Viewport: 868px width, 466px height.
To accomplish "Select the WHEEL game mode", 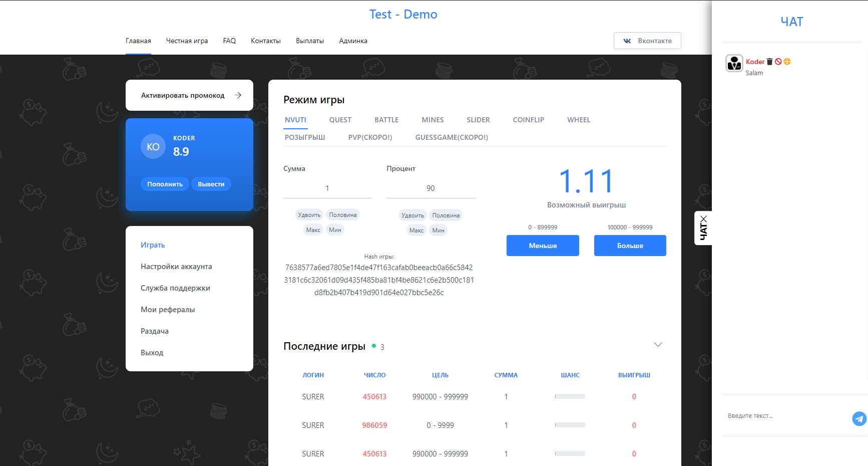I will point(579,120).
